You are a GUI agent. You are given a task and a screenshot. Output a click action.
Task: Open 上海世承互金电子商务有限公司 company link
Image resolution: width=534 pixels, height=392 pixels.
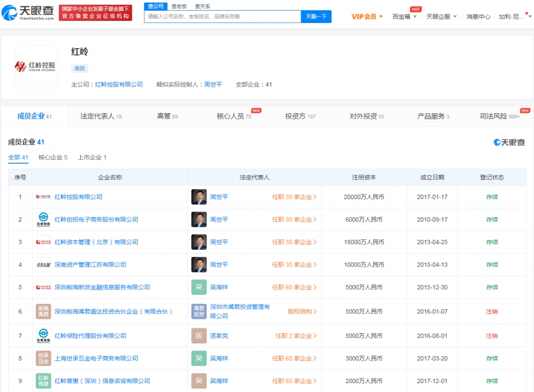point(96,358)
